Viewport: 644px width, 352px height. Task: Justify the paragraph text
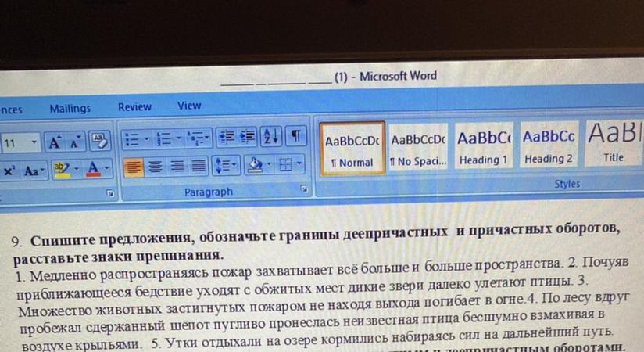tap(199, 166)
